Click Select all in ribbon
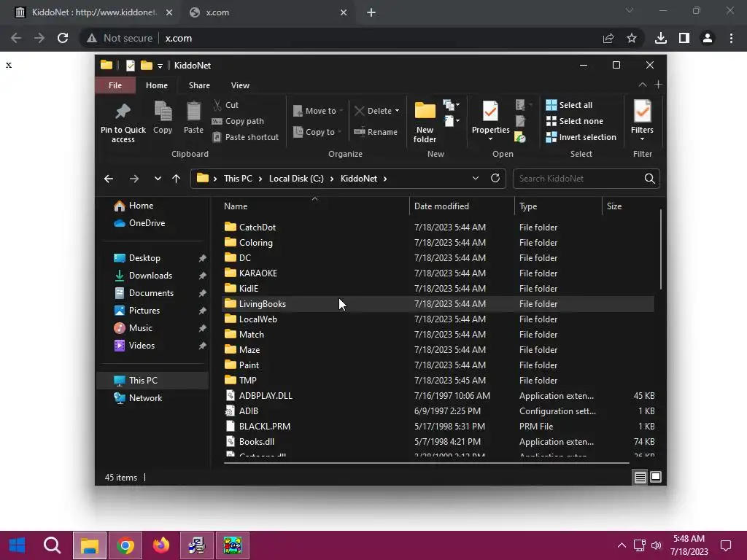Viewport: 747px width, 560px height. point(569,105)
